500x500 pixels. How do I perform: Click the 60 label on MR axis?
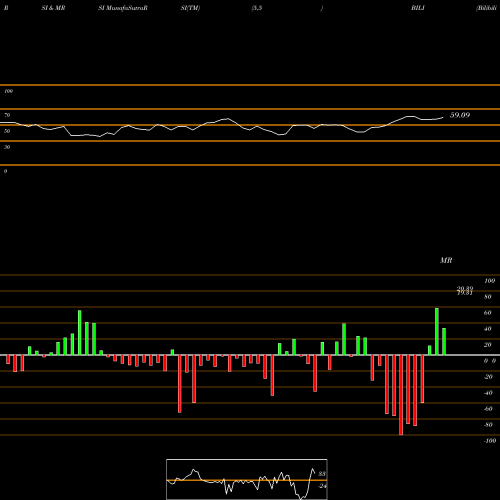point(488,313)
